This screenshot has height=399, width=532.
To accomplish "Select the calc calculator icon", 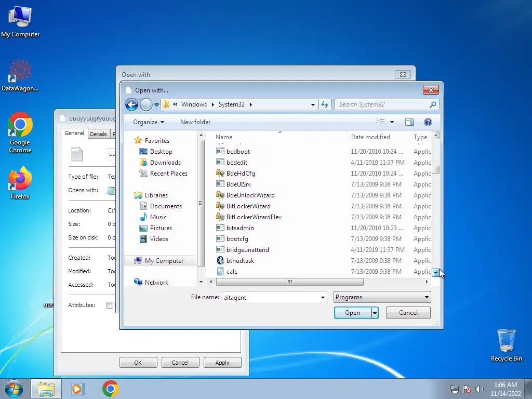I will coord(220,271).
